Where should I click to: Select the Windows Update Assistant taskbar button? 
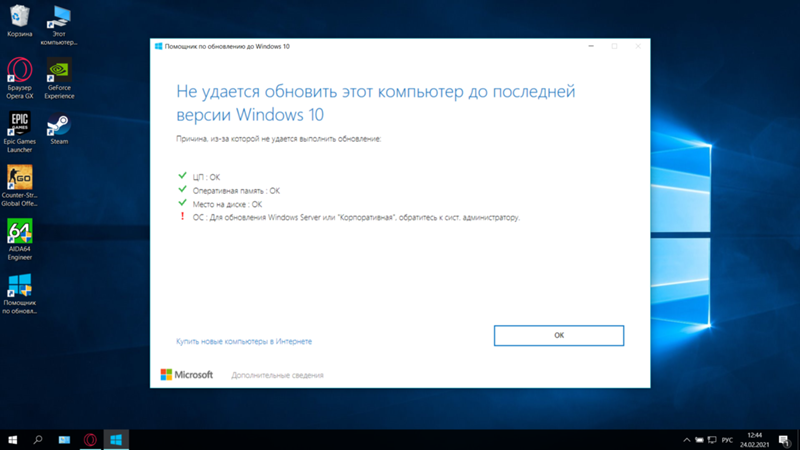[116, 440]
